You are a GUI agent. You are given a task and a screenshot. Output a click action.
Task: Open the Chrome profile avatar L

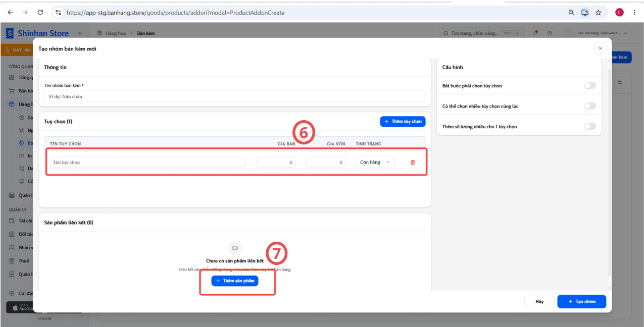619,13
